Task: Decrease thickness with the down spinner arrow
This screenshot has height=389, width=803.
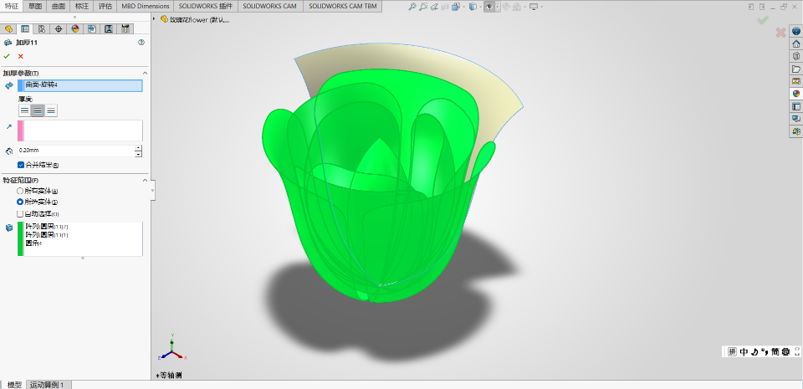Action: coord(138,154)
